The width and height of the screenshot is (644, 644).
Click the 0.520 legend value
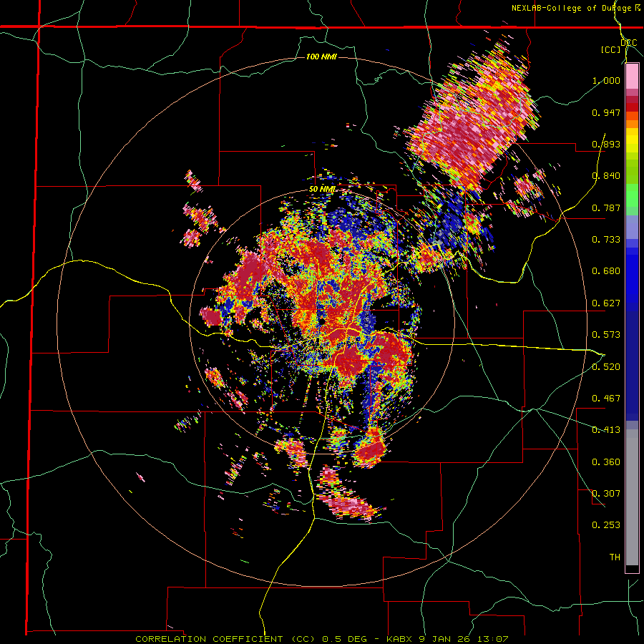click(x=606, y=367)
